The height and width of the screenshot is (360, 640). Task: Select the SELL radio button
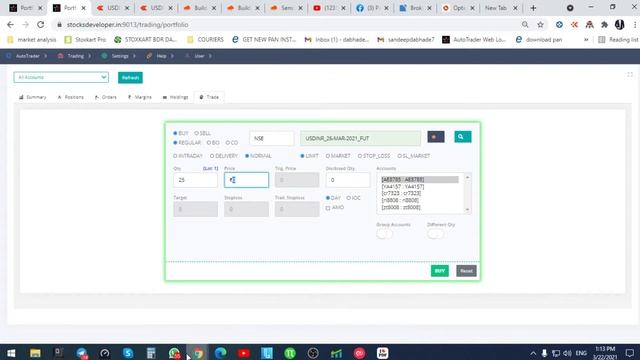point(196,133)
